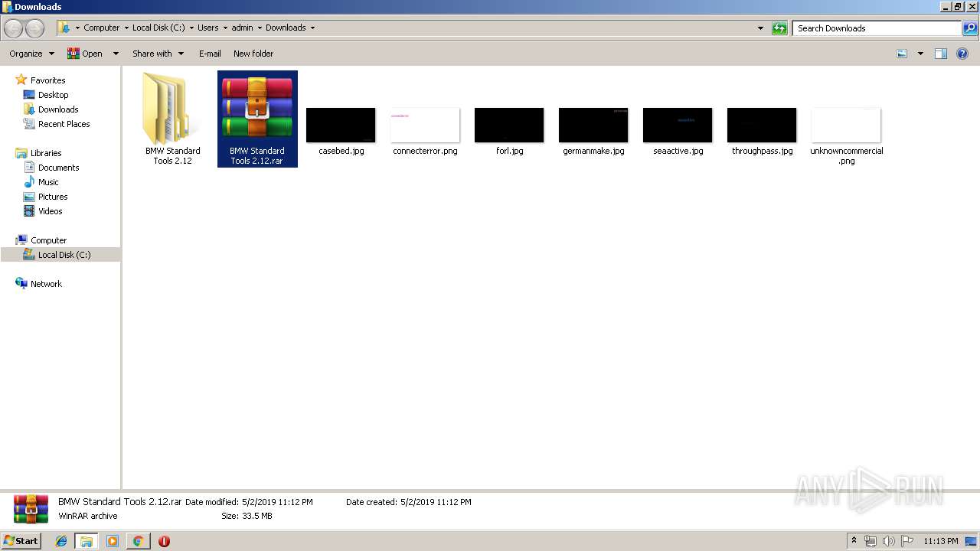Expand the Open button dropdown arrow
Image resolution: width=980 pixels, height=551 pixels.
[x=116, y=54]
